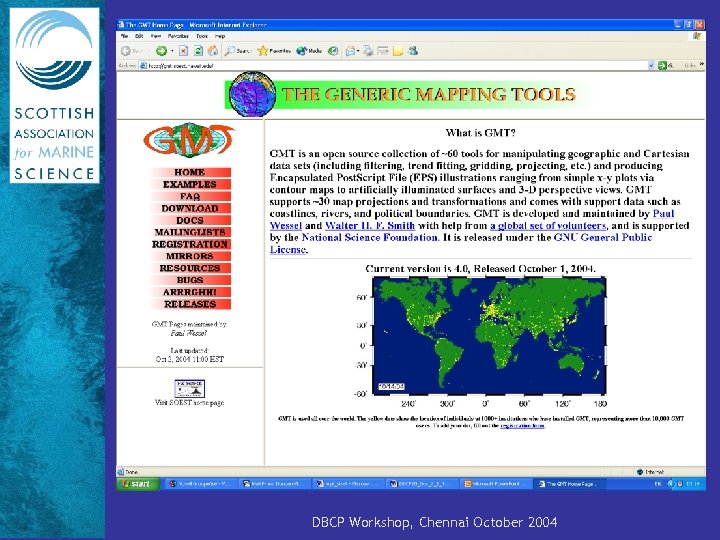Viewport: 720px width, 540px height.
Task: Expand the Mail button dropdown arrow
Action: (358, 51)
